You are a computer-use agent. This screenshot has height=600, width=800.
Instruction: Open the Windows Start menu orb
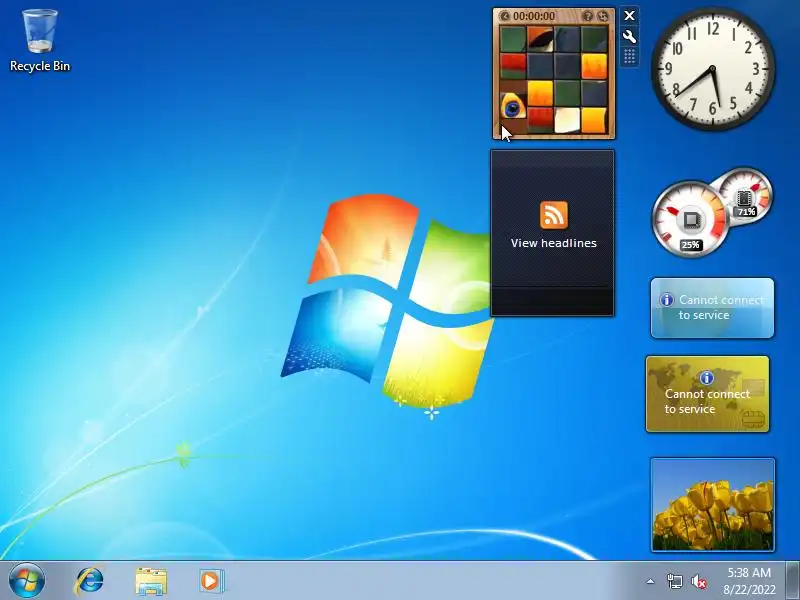27,580
